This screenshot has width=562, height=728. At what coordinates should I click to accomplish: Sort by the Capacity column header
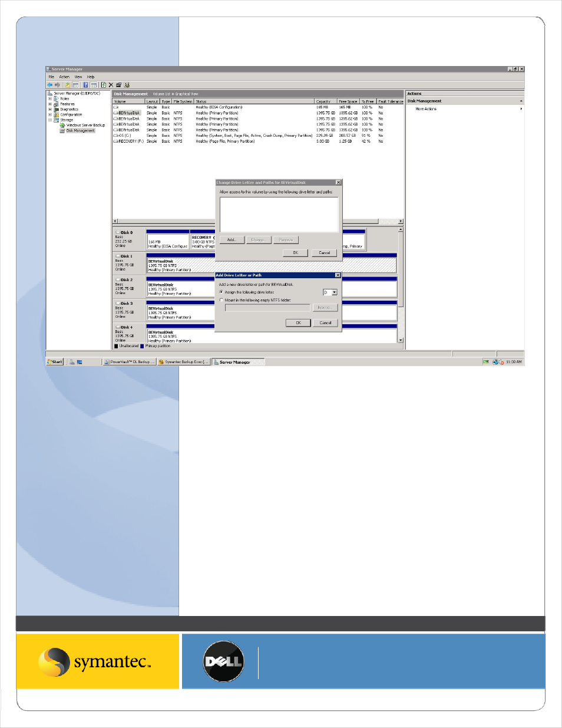click(326, 101)
